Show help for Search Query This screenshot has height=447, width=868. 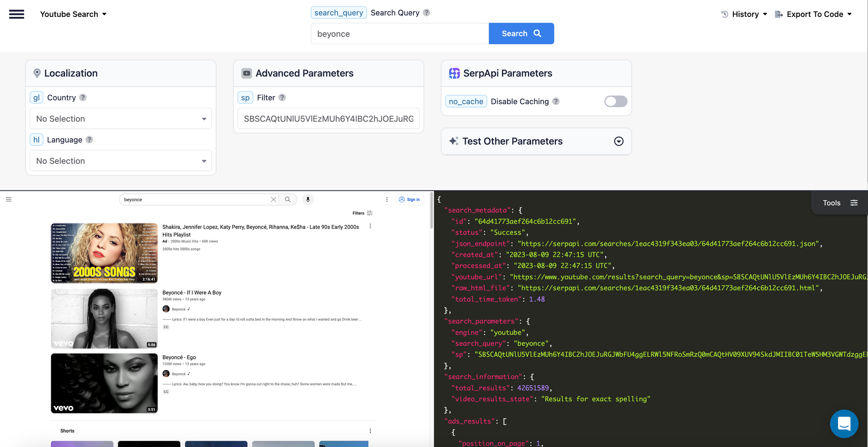coord(427,13)
